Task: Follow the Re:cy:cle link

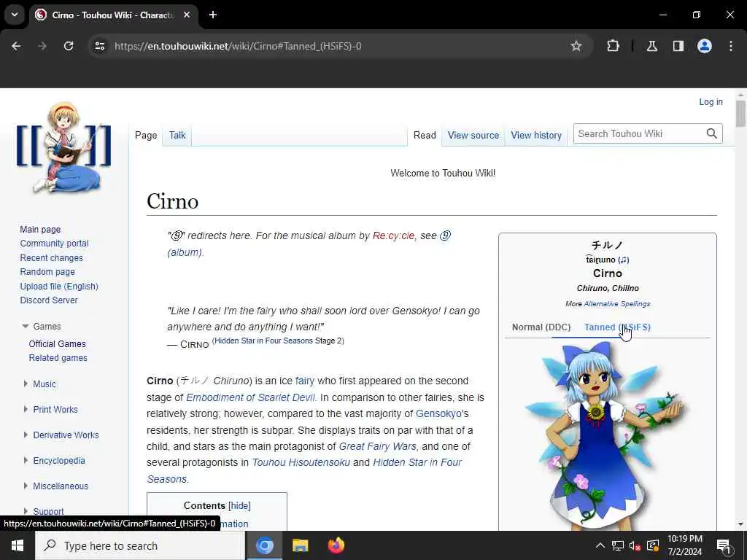Action: click(393, 236)
